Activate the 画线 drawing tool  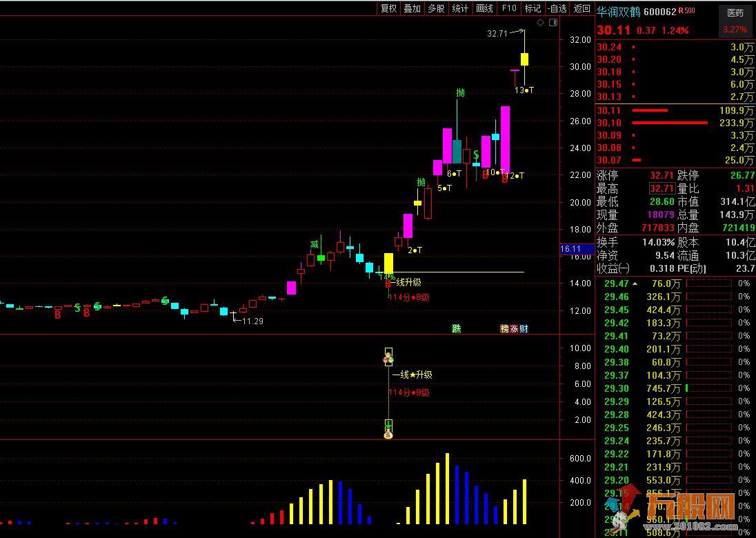pyautogui.click(x=484, y=8)
